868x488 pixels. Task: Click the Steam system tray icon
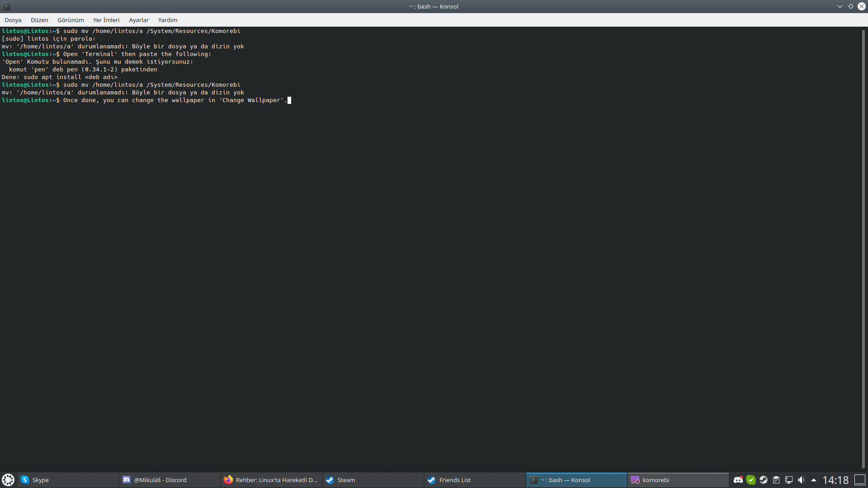pos(764,480)
